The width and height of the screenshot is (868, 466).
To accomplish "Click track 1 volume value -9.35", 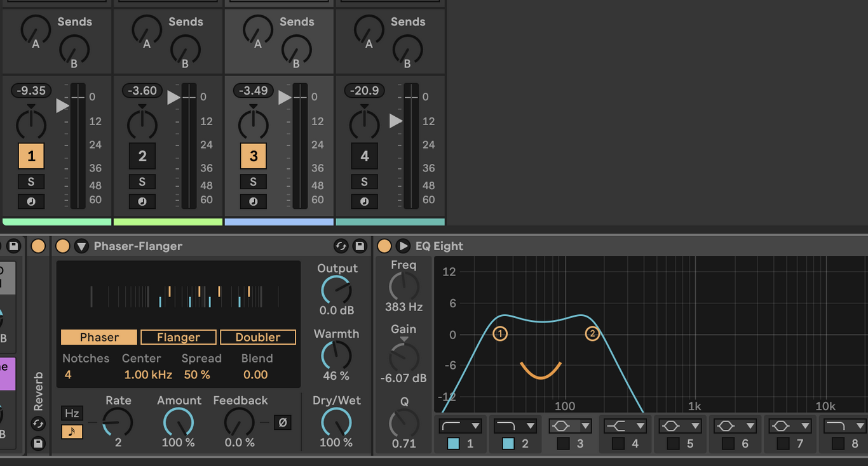I will coord(31,91).
